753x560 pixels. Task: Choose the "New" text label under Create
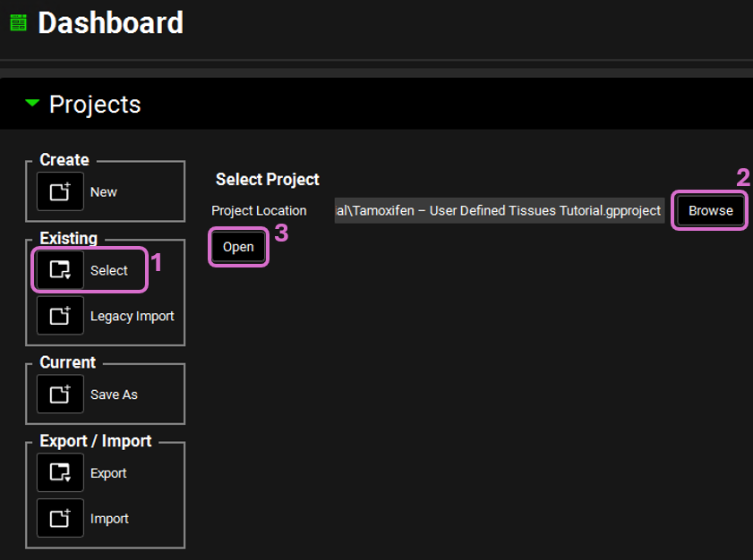click(x=104, y=192)
